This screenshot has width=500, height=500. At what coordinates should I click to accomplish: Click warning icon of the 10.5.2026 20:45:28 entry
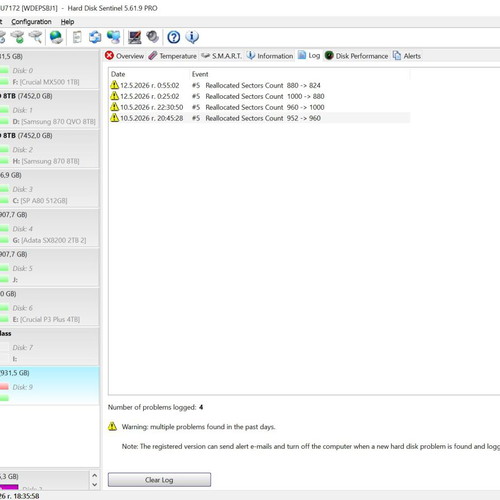coord(114,118)
